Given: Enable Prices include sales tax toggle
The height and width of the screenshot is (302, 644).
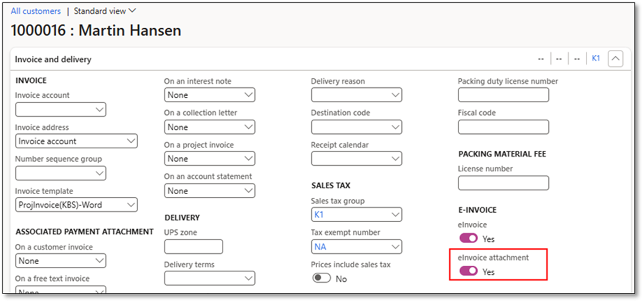Looking at the screenshot, I should [x=321, y=278].
